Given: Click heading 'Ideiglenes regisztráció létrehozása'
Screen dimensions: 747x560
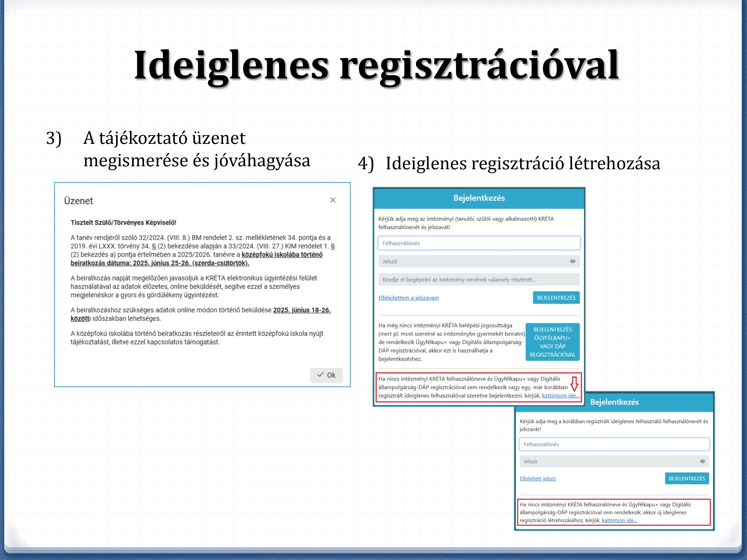Looking at the screenshot, I should click(523, 163).
